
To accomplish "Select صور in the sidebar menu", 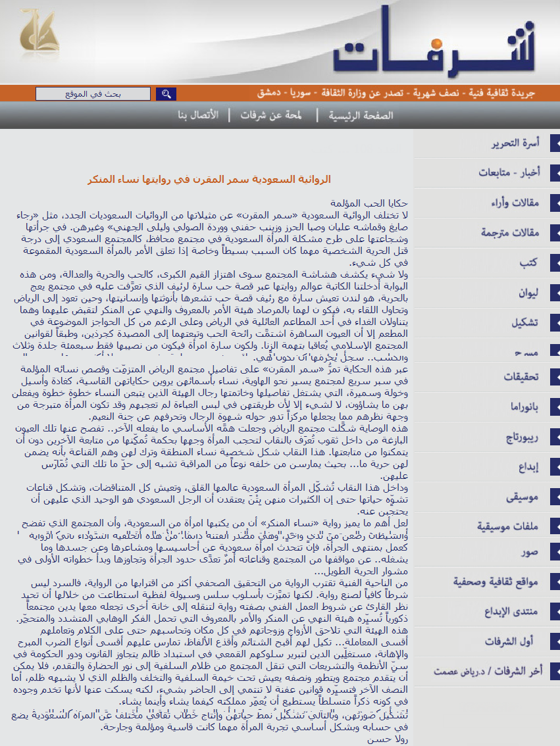I will point(530,552).
